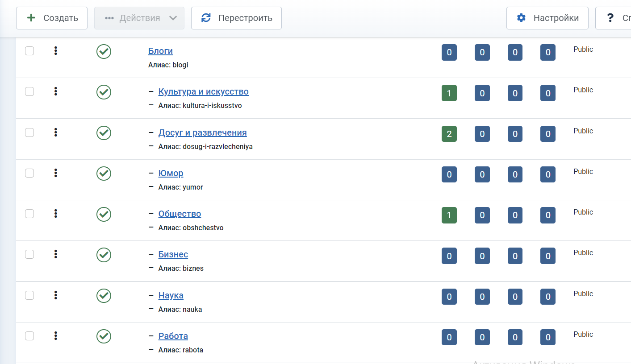Click the green published count badge for Досуг и развлечения

(449, 134)
